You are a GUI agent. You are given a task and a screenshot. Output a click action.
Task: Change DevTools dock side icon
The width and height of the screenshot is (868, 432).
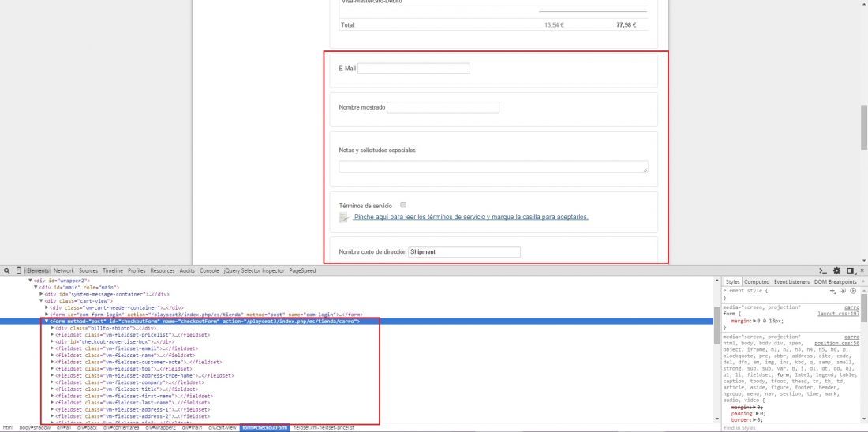[850, 271]
